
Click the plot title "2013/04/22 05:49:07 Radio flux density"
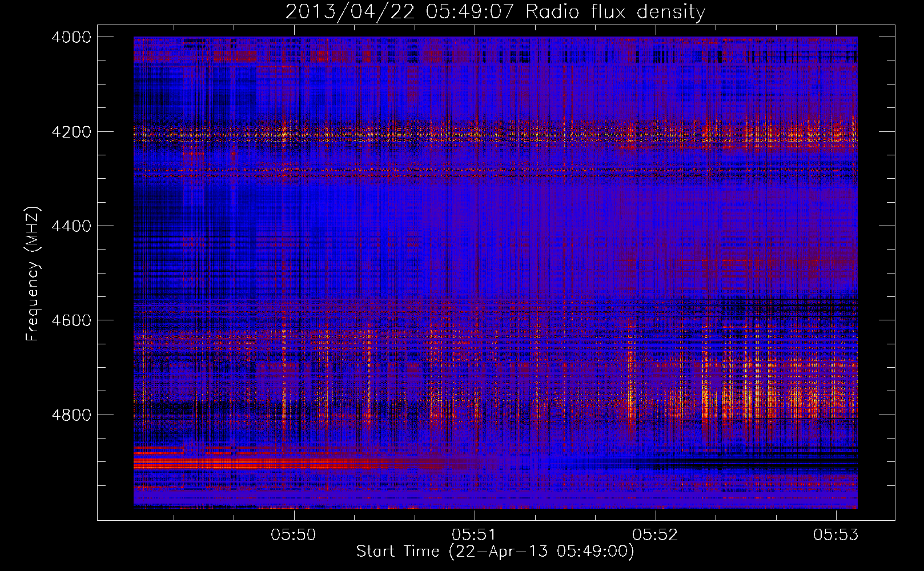[x=495, y=12]
